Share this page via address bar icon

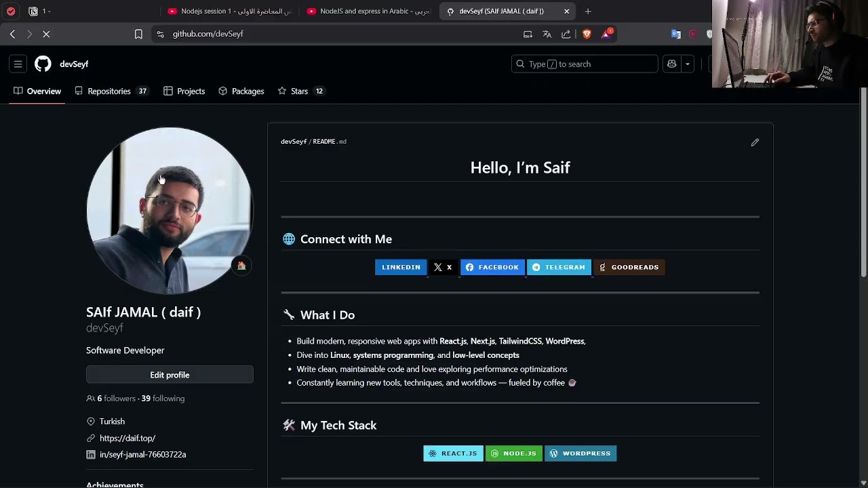566,34
